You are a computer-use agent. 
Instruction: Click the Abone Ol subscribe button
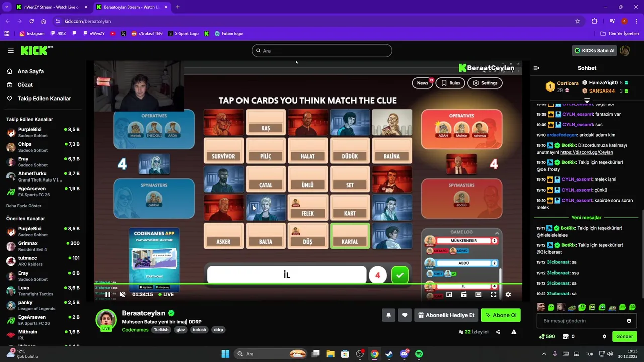pos(501,315)
